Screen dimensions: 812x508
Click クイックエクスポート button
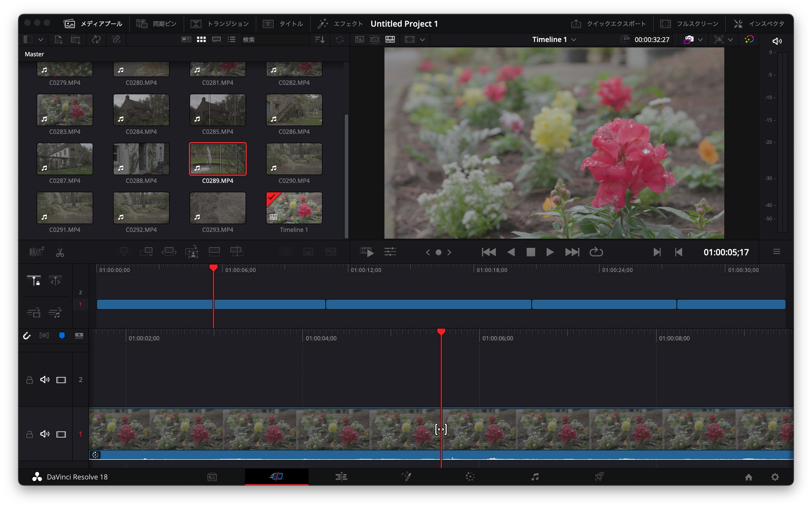pos(608,24)
